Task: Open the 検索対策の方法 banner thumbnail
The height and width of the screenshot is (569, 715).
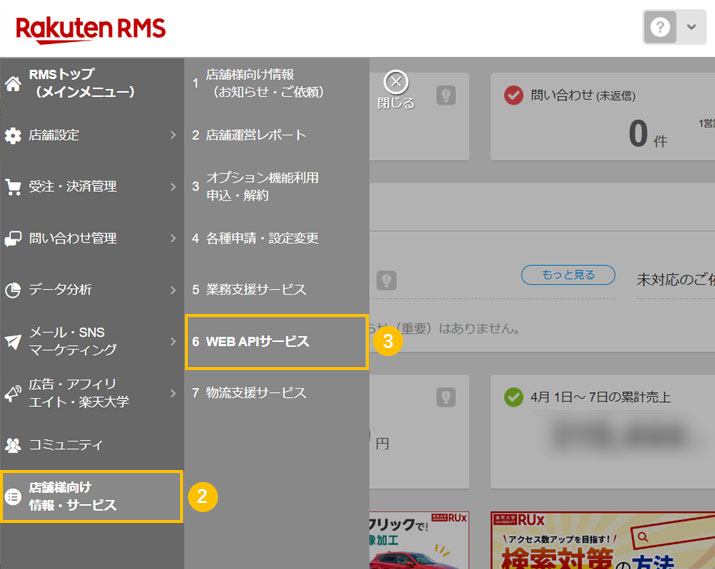Action: click(x=602, y=541)
